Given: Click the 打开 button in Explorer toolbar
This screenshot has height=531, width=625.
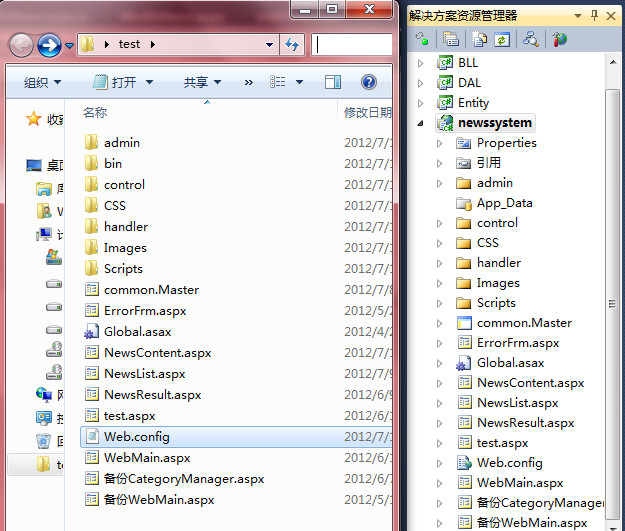Looking at the screenshot, I should coord(123,82).
